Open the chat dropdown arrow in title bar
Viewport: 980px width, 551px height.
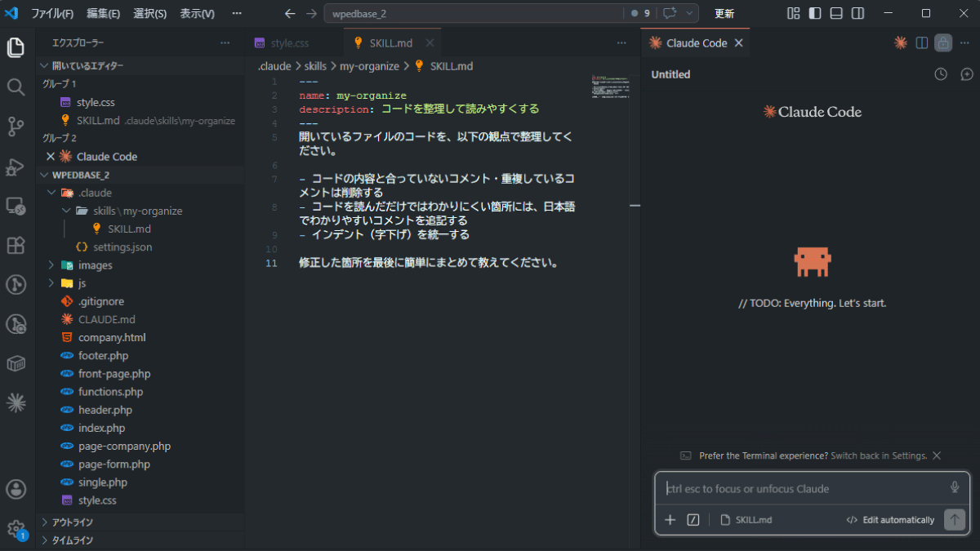tap(691, 14)
